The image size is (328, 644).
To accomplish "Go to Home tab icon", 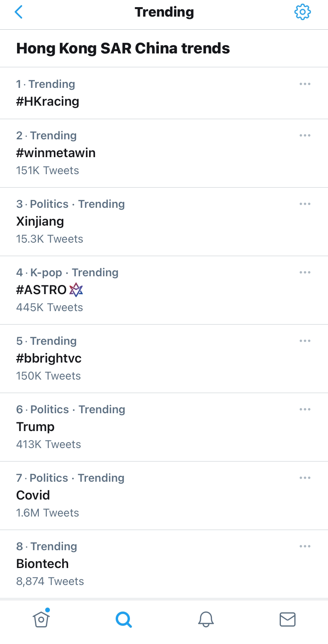I will pyautogui.click(x=41, y=619).
